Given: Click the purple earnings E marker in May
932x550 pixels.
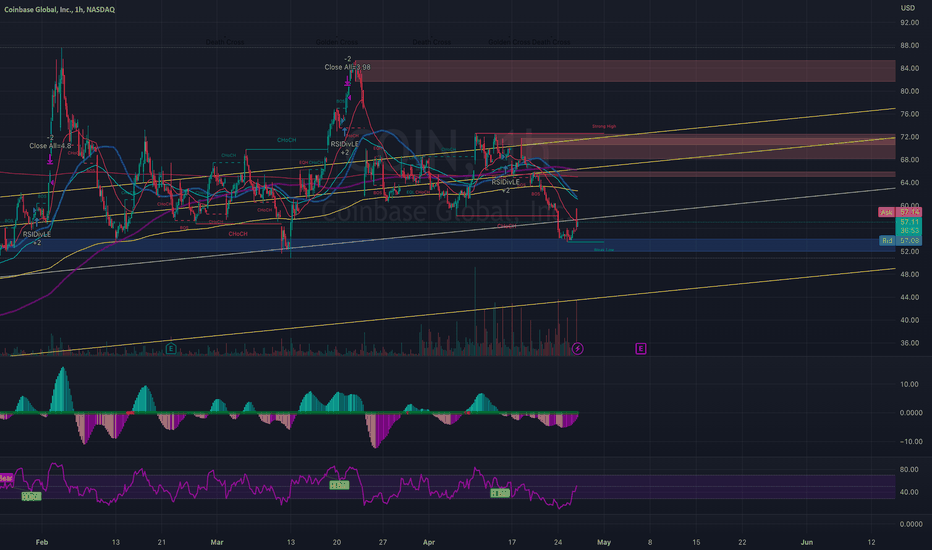Looking at the screenshot, I should point(641,348).
